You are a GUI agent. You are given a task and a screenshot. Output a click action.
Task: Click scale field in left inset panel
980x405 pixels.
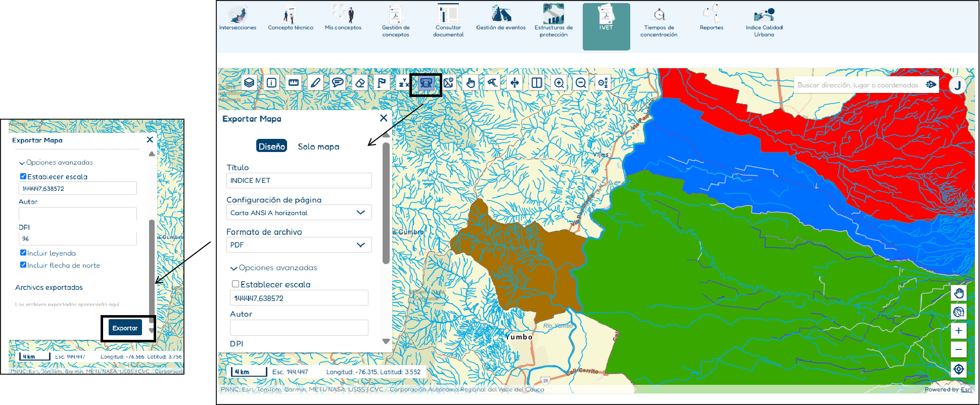(78, 188)
